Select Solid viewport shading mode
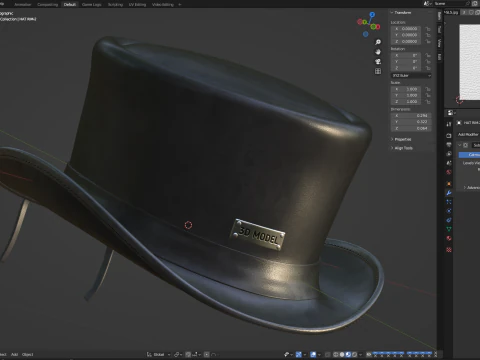This screenshot has height=360, width=480. [342, 355]
